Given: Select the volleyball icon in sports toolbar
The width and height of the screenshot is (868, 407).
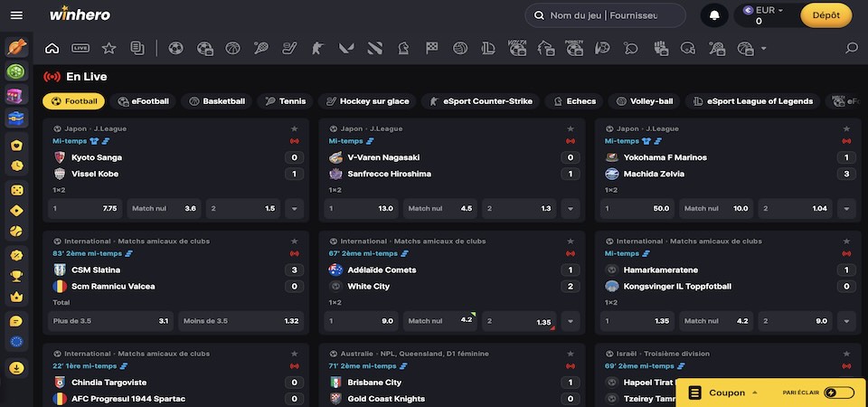Looking at the screenshot, I should tap(460, 48).
